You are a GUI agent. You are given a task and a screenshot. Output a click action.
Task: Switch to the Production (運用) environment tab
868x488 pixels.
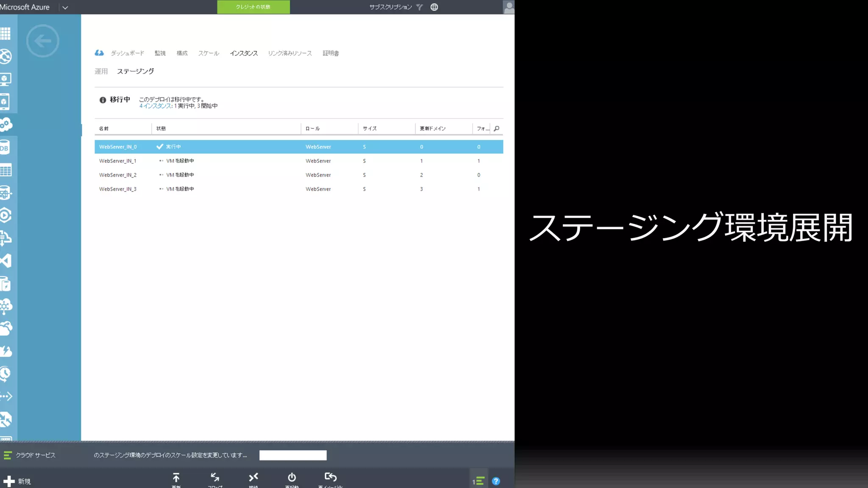(101, 71)
